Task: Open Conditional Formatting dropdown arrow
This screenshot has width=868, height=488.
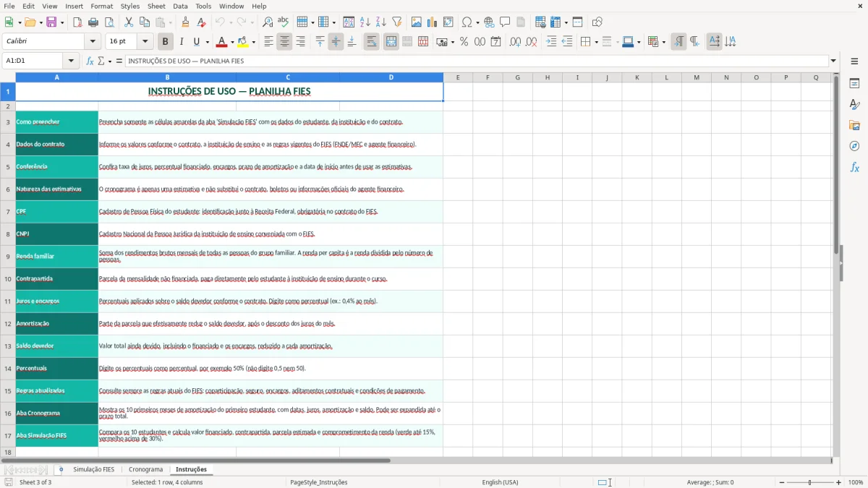Action: 663,42
